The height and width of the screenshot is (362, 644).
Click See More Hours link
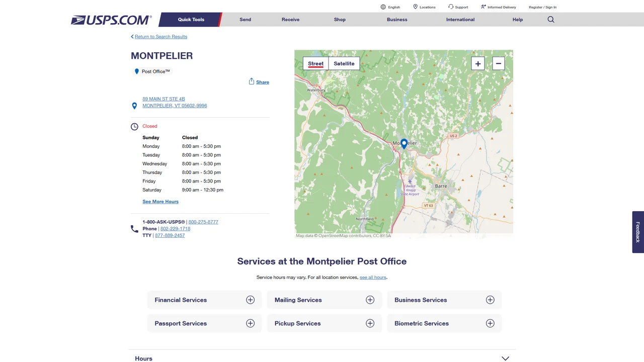click(x=160, y=202)
